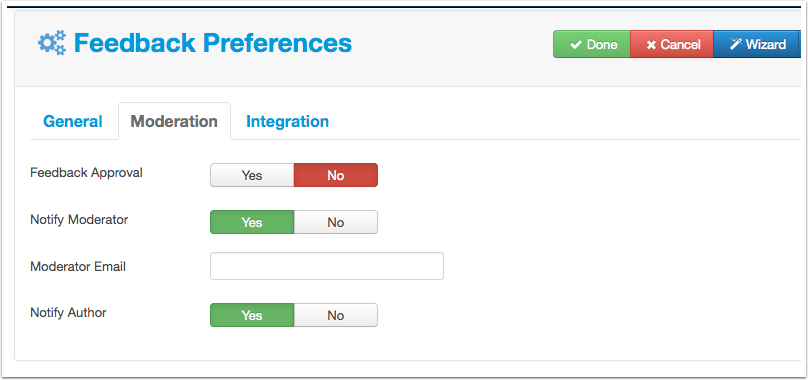This screenshot has width=808, height=380.
Task: Switch to the General tab
Action: (x=73, y=121)
